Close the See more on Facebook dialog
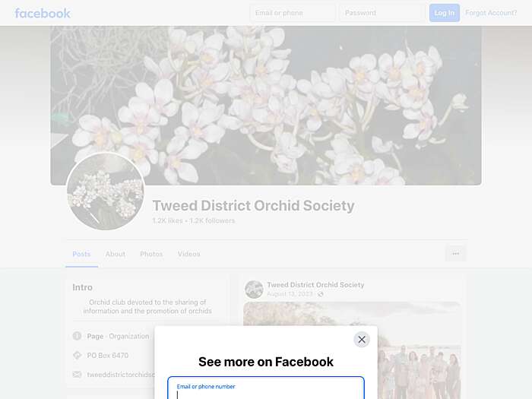Screen dimensions: 532x399 pyautogui.click(x=362, y=339)
